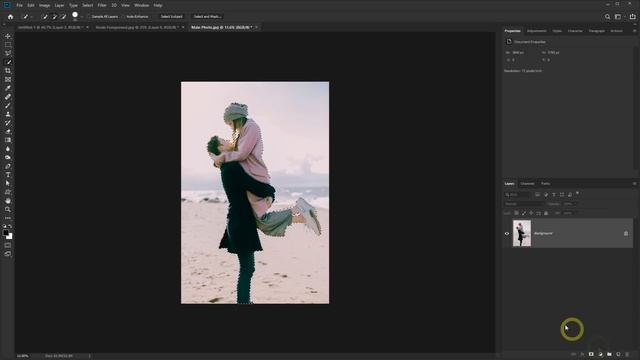Click the Select Subject button
Screen dimensions: 640x360
(x=171, y=17)
